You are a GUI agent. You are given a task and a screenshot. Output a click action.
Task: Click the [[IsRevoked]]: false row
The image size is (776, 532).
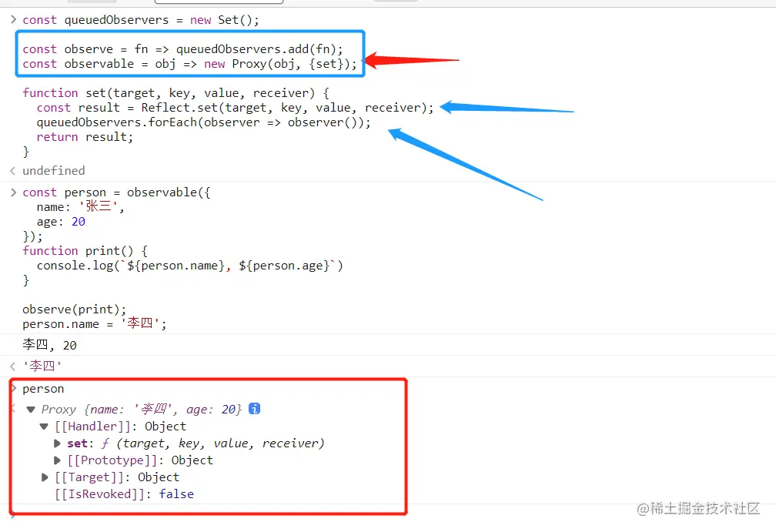(124, 494)
